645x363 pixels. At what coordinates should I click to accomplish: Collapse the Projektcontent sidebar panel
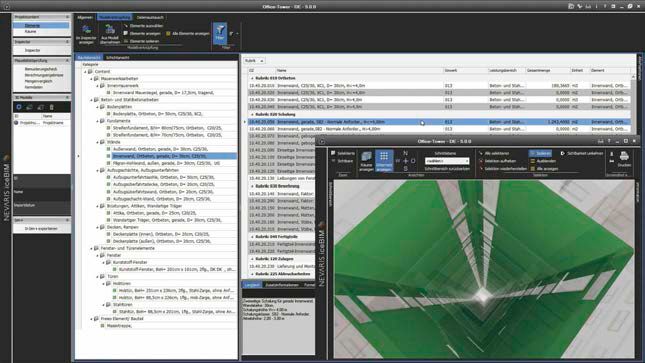point(67,17)
